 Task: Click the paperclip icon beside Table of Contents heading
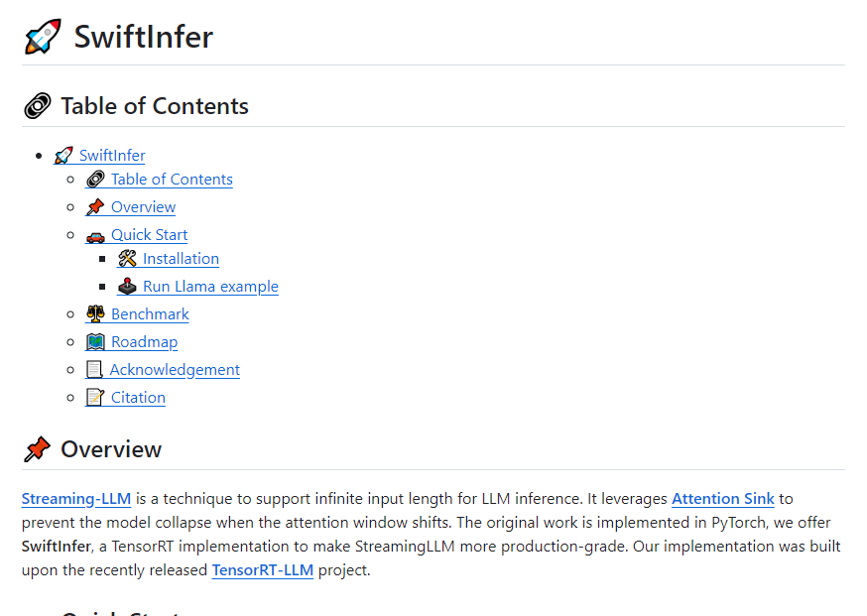[37, 106]
